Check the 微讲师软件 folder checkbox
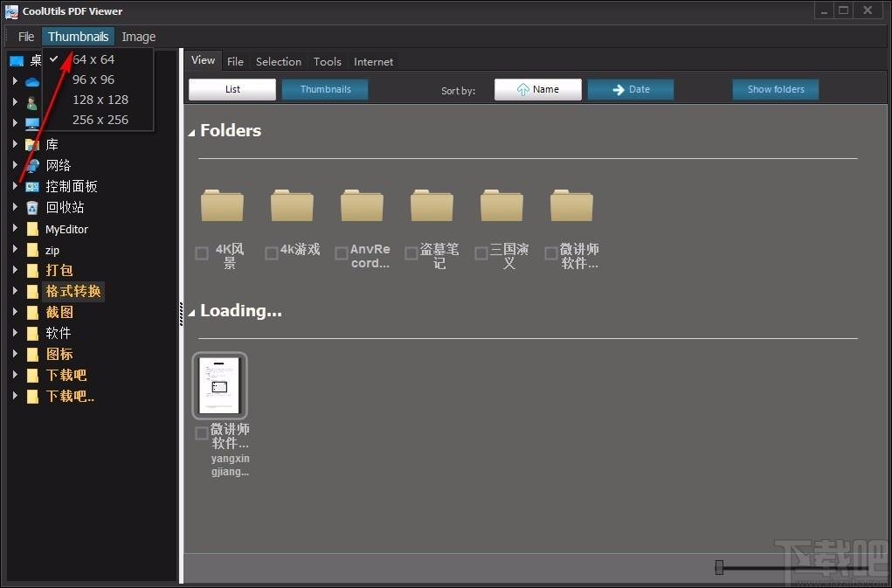The width and height of the screenshot is (892, 588). 550,253
